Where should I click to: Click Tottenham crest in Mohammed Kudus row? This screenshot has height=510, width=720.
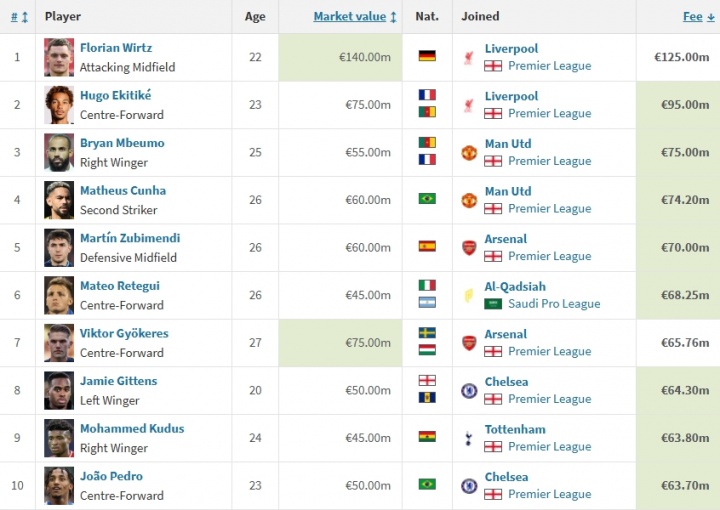(x=468, y=438)
